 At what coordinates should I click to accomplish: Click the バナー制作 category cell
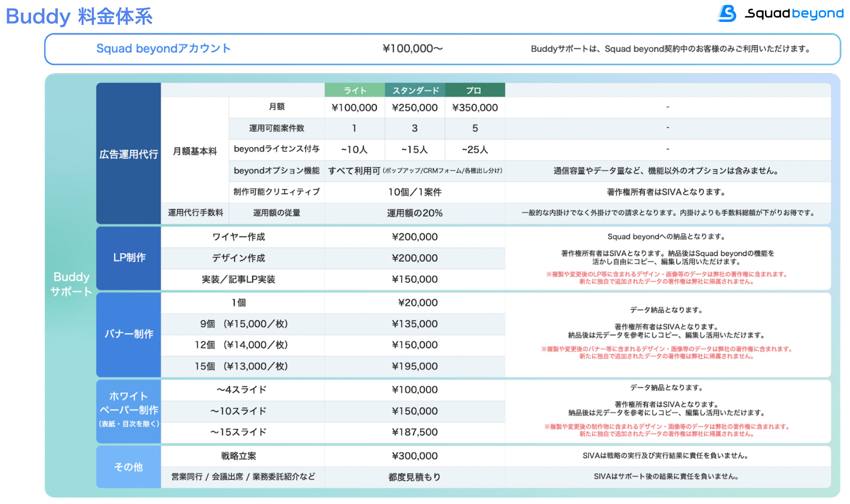pos(129,334)
